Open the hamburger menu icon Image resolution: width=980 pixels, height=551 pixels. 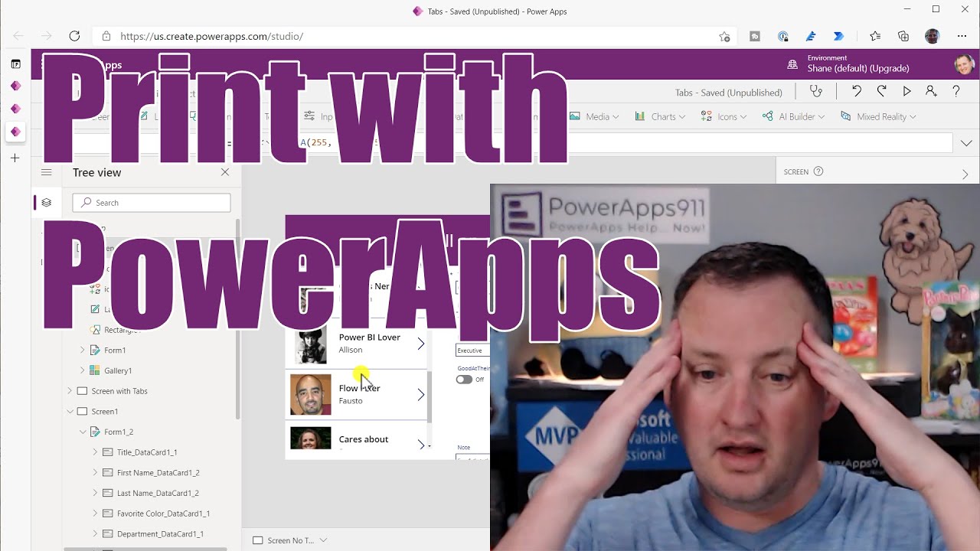[x=47, y=172]
